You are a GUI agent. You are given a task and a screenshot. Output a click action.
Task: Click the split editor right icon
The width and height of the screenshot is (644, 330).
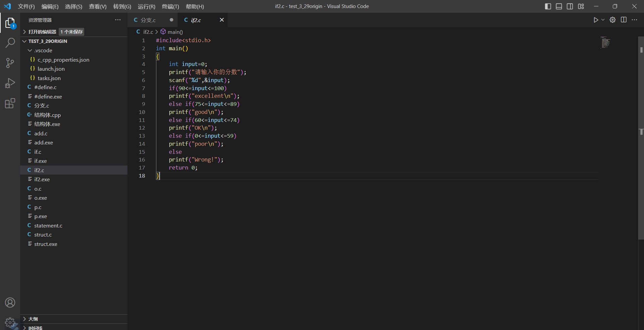pyautogui.click(x=624, y=20)
